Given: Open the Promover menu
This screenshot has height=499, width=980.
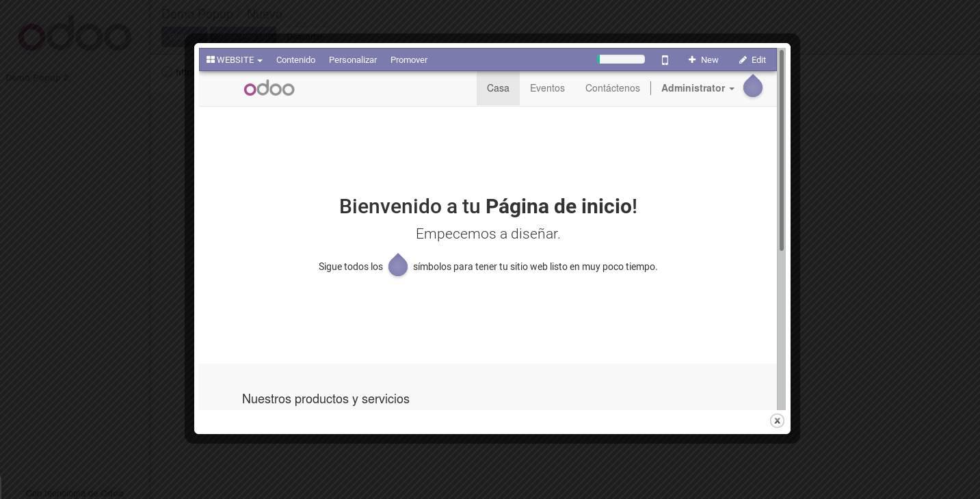Looking at the screenshot, I should pyautogui.click(x=409, y=60).
